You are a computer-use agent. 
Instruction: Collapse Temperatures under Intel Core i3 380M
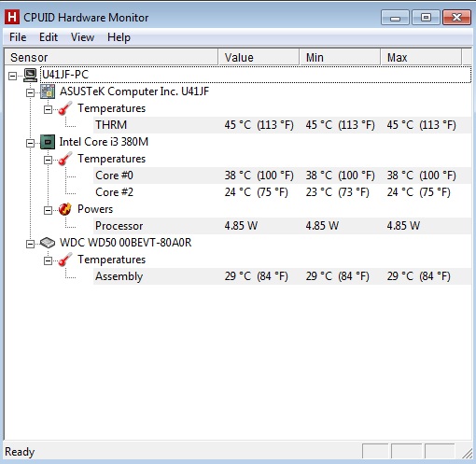(48, 160)
